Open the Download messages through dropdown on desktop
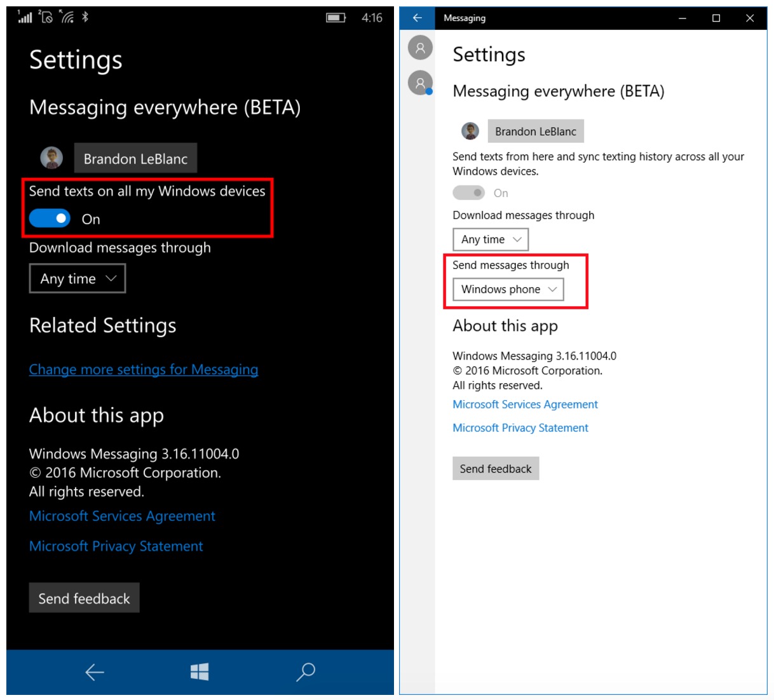Viewport: 774px width, 700px height. pos(490,239)
